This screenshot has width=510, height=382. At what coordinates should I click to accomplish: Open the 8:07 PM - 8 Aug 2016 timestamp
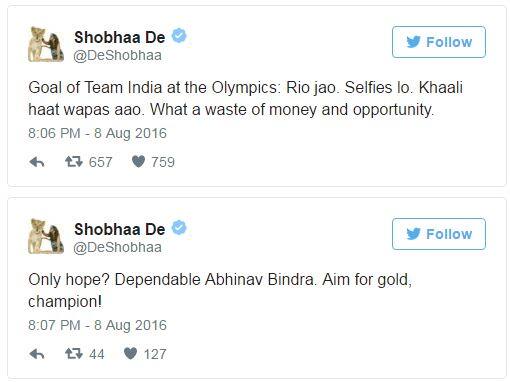pyautogui.click(x=97, y=325)
